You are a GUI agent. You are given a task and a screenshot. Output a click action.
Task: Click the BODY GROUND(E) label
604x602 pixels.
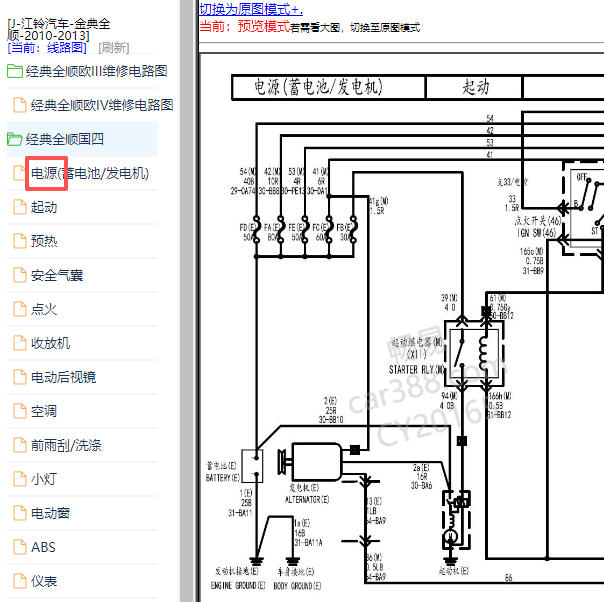click(297, 586)
